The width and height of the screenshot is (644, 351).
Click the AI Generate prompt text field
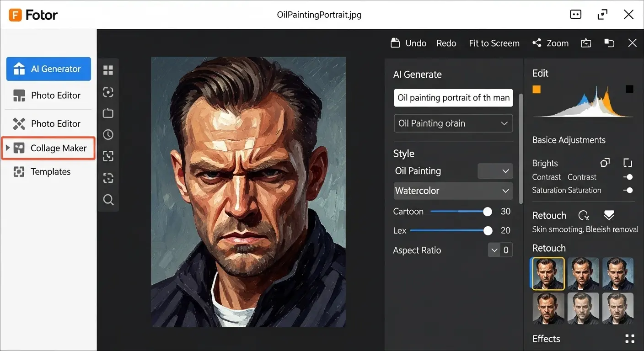(x=453, y=98)
